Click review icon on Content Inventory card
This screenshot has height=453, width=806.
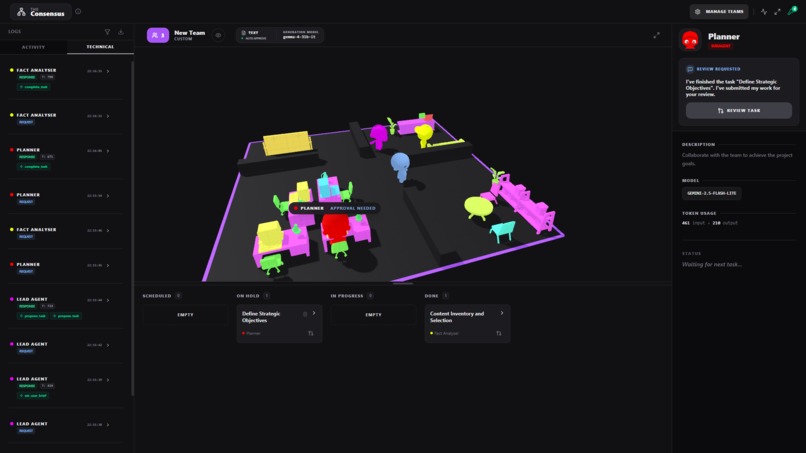coord(499,333)
